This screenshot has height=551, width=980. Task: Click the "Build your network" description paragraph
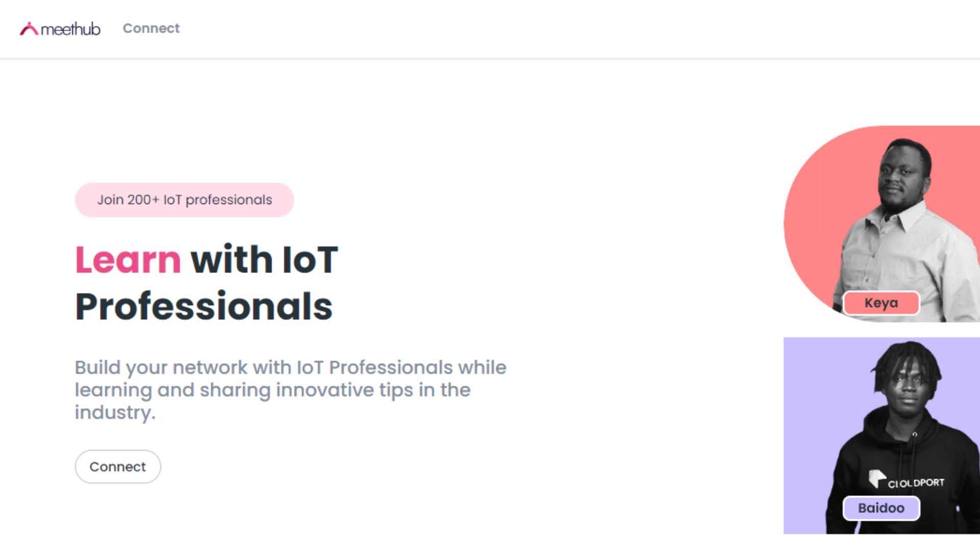point(290,389)
